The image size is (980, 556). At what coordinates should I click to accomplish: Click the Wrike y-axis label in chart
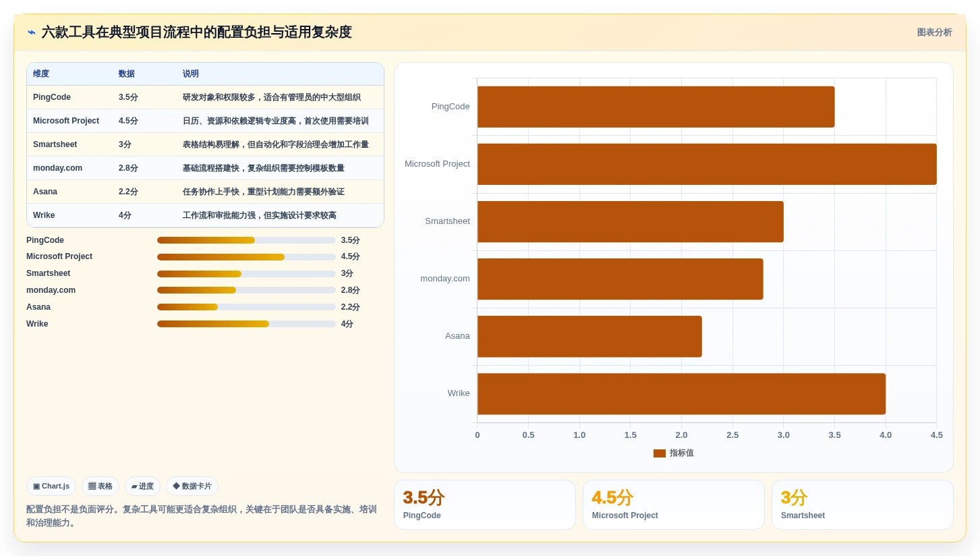tap(459, 393)
